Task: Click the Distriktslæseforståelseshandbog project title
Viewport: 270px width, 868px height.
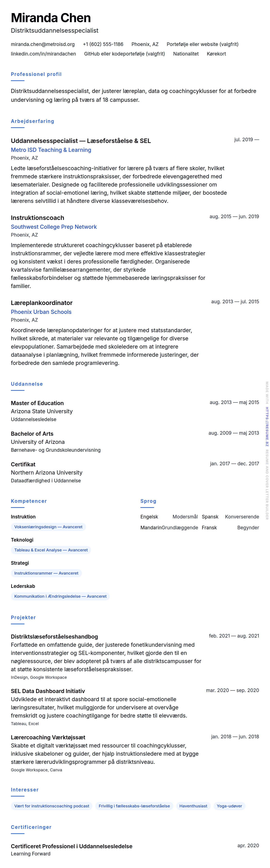Action: (54, 637)
